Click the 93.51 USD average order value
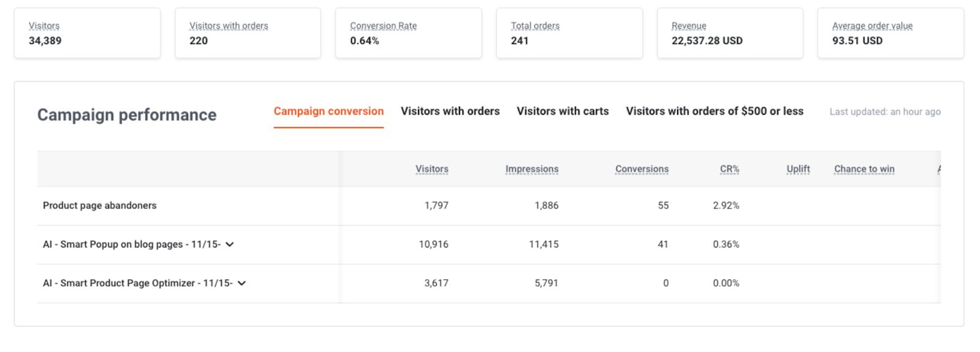This screenshot has width=980, height=352. click(x=857, y=41)
